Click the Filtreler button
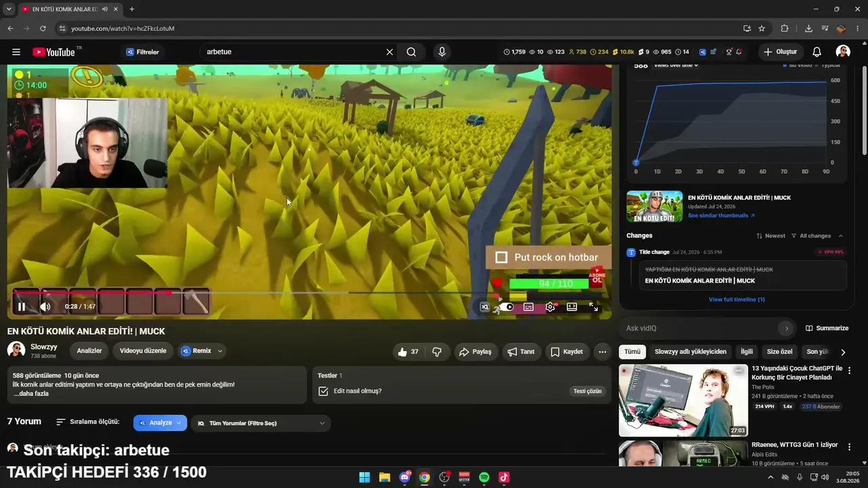This screenshot has height=488, width=868. pos(142,52)
